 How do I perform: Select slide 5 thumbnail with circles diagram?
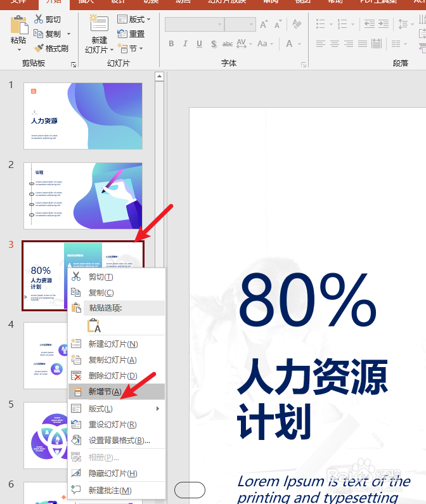46,435
